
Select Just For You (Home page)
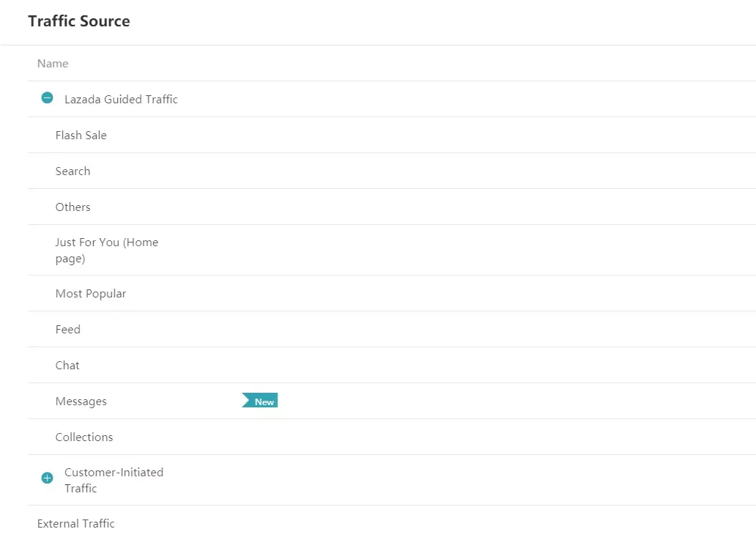tap(106, 251)
